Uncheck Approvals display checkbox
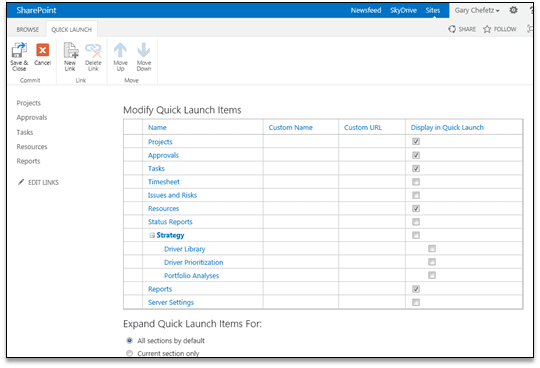 pyautogui.click(x=416, y=155)
